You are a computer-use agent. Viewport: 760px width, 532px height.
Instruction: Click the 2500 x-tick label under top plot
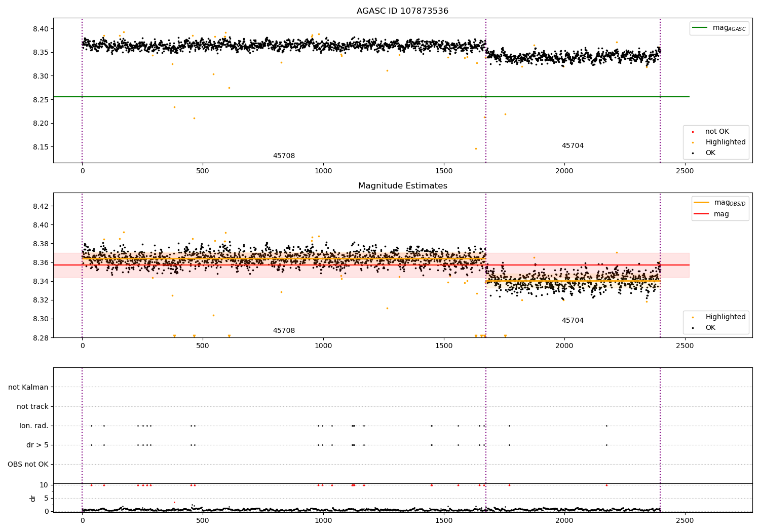click(x=685, y=171)
